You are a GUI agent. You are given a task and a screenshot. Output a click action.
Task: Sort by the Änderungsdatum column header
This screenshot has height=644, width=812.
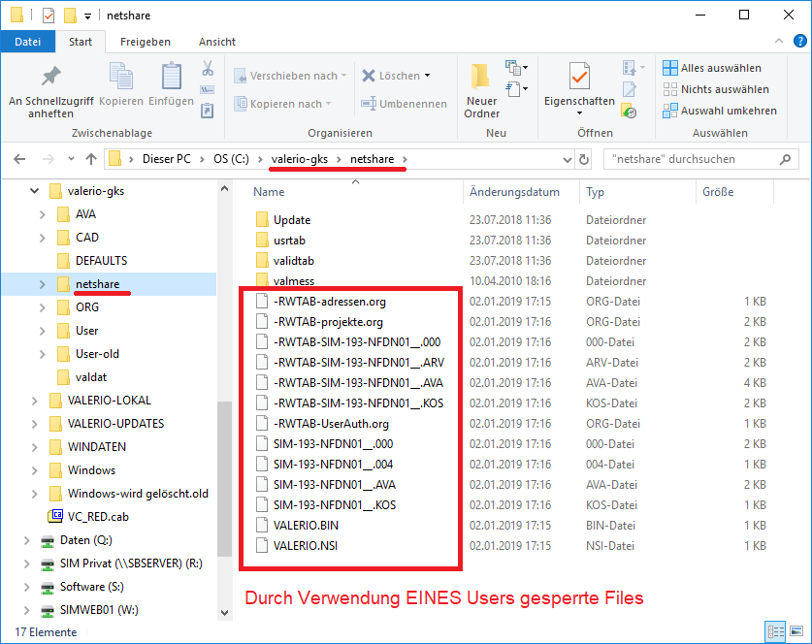[514, 192]
